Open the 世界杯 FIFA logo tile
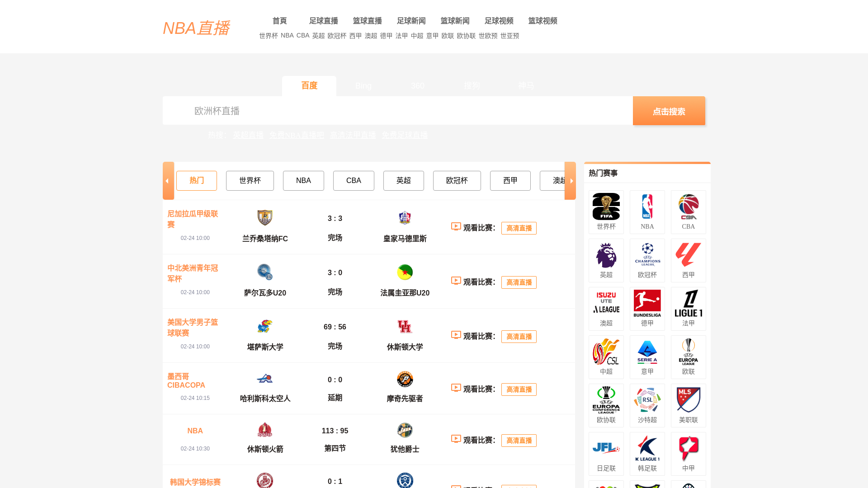Viewport: 868px width, 488px height. [606, 212]
